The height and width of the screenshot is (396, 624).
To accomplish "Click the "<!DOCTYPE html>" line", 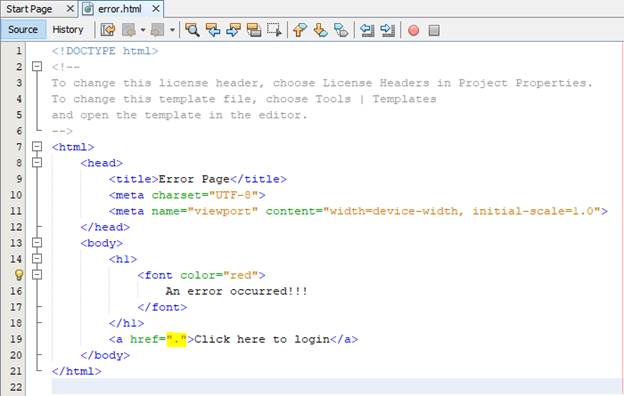I will 105,51.
